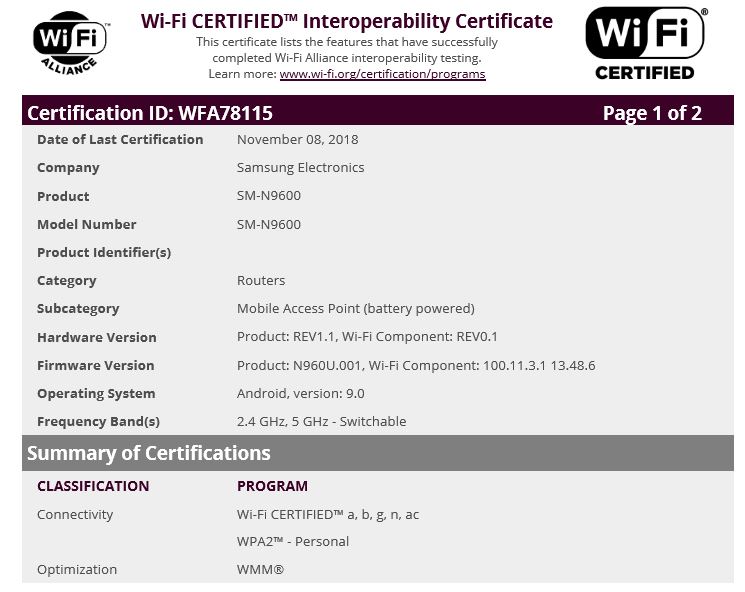This screenshot has height=592, width=745.
Task: Select the Routers category value
Action: pos(260,280)
